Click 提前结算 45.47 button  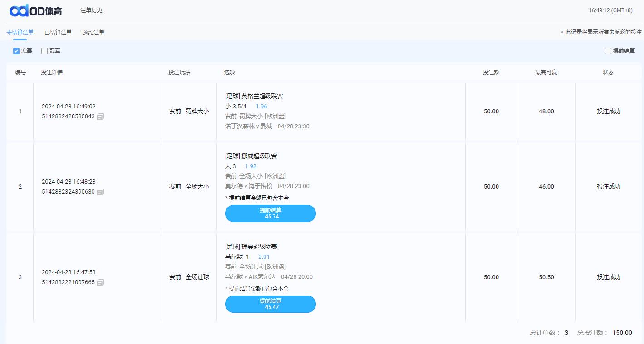click(270, 304)
